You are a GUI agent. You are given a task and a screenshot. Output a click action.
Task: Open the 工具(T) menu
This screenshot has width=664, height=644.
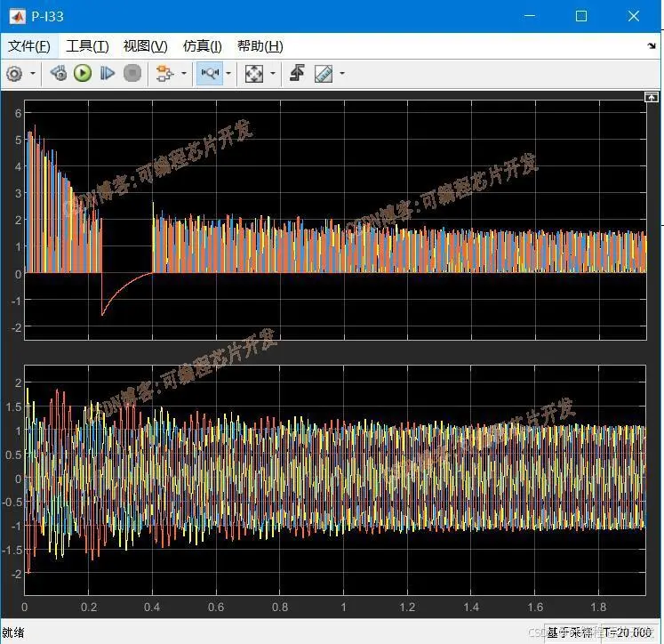(87, 46)
